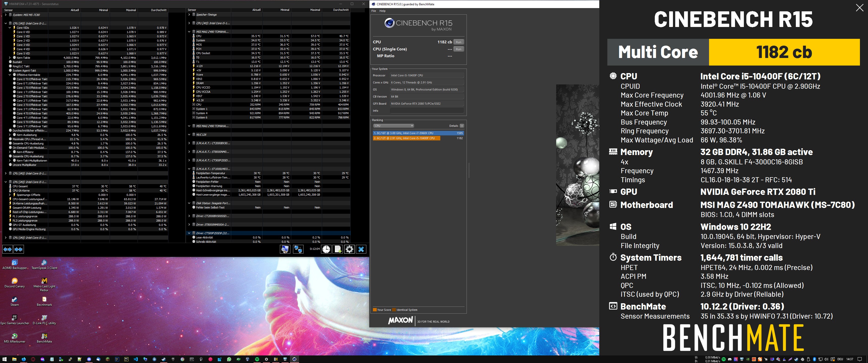Select the Festplatten-Temperatur row

click(x=271, y=173)
